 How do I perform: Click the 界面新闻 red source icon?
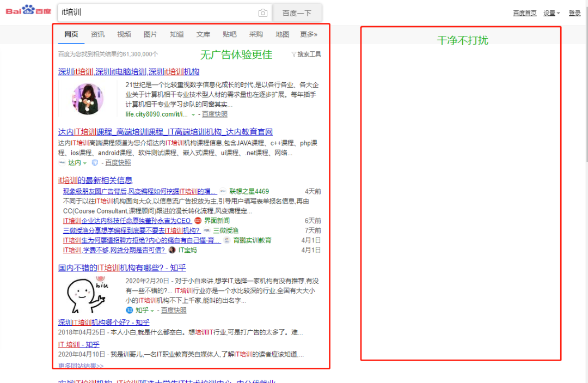pyautogui.click(x=198, y=221)
